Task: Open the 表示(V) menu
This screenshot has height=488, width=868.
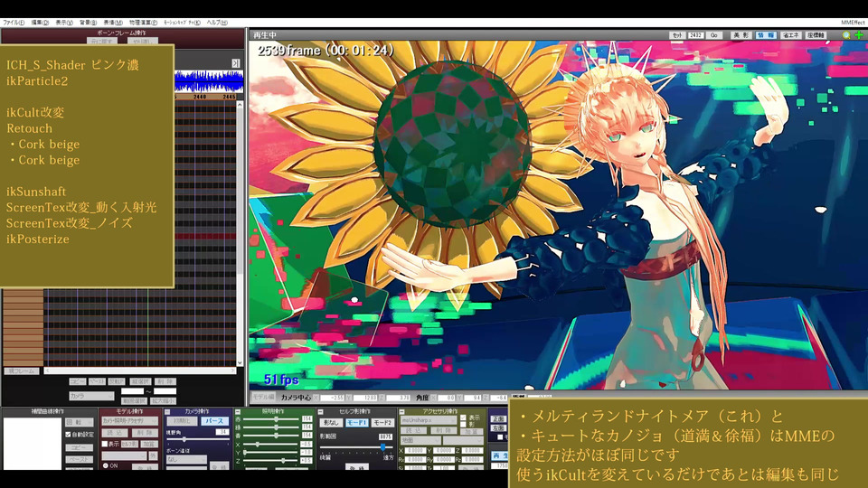Action: (63, 23)
